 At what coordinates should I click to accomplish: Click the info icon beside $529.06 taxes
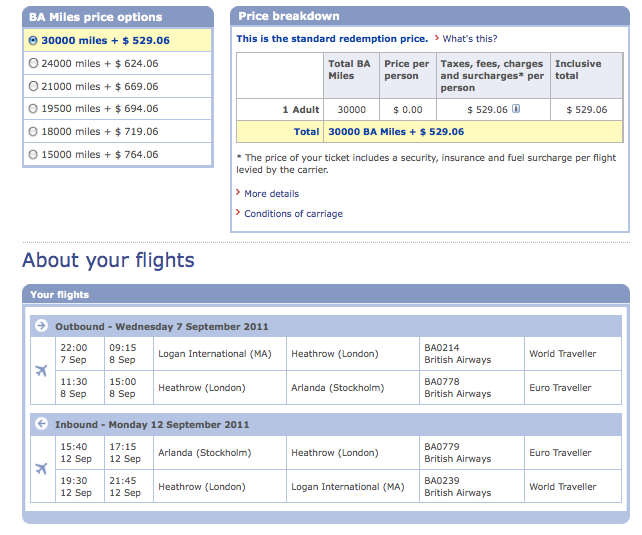(516, 110)
